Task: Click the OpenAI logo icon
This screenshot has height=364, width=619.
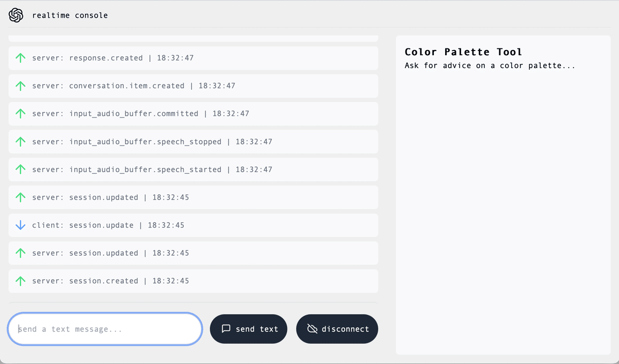Action: (x=16, y=15)
